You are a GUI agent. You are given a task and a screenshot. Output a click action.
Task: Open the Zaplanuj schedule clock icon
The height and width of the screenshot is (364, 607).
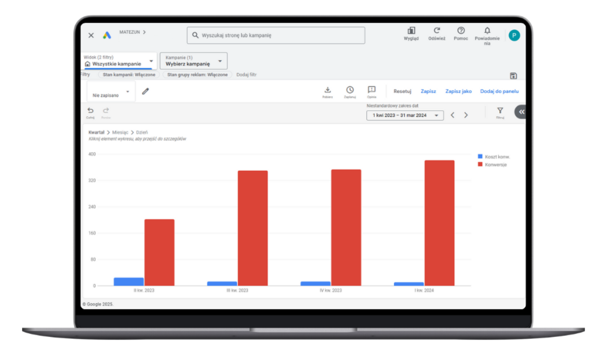(x=350, y=90)
